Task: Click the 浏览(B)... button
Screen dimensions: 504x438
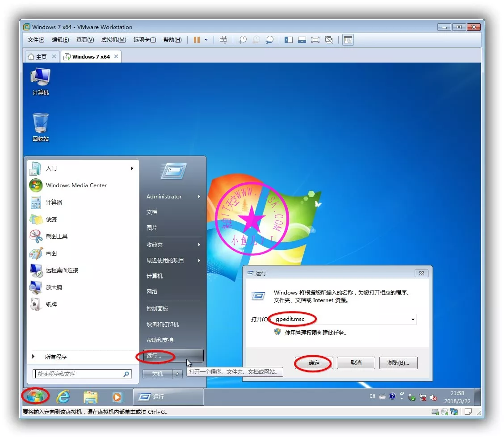Action: [x=398, y=363]
